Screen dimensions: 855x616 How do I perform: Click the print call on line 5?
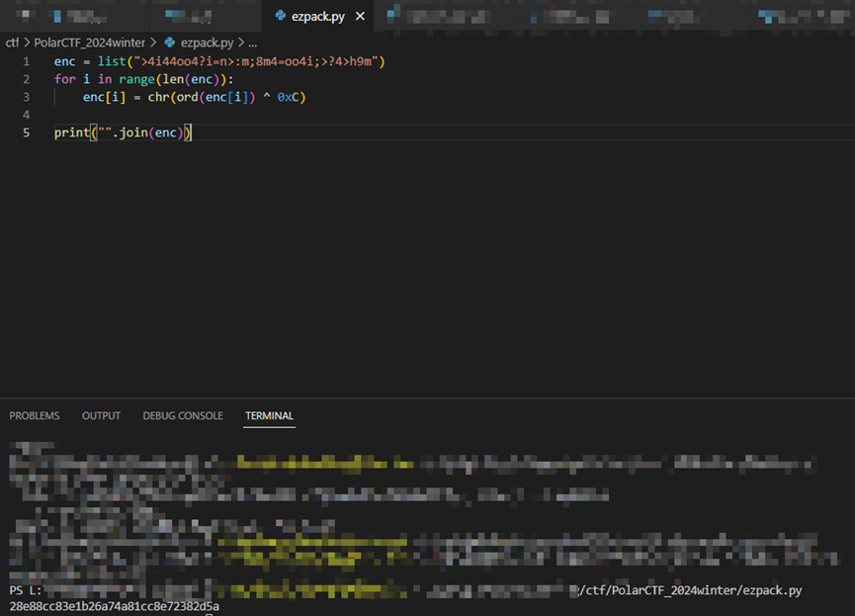click(x=71, y=132)
